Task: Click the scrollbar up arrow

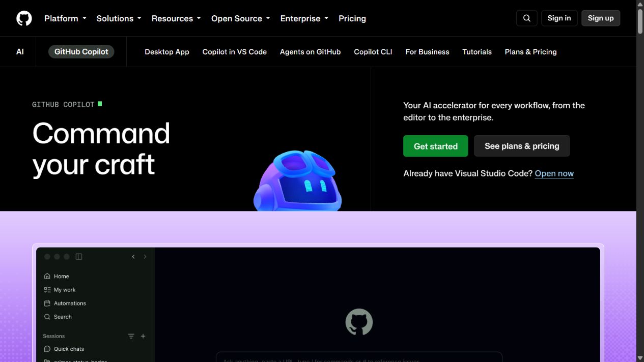Action: (640, 4)
